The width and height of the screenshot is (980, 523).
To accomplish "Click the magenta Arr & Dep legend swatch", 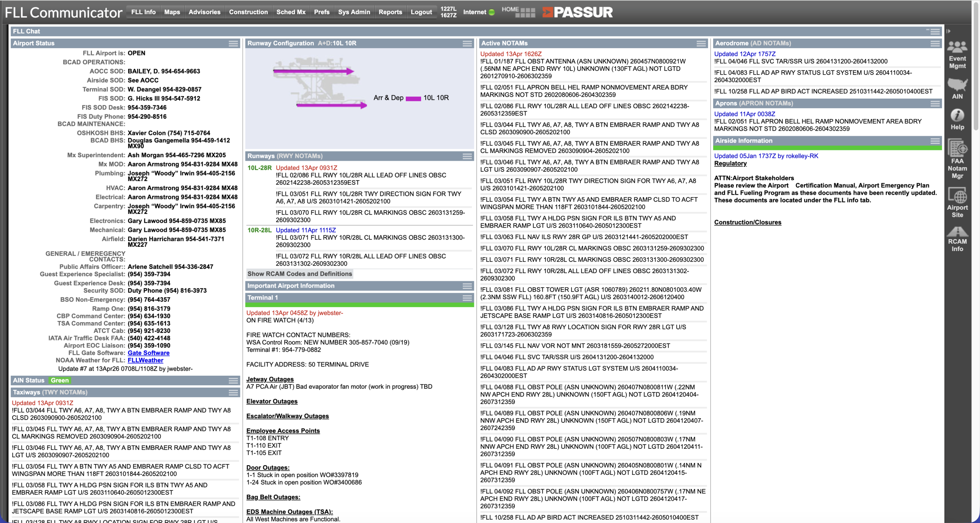I will point(413,98).
